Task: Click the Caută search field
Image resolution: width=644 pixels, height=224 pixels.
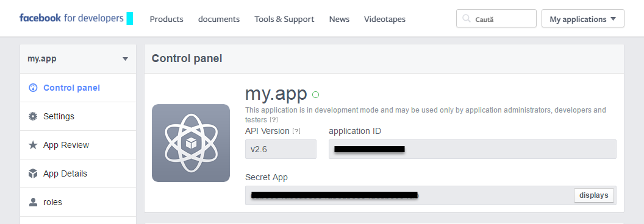Action: (x=496, y=18)
